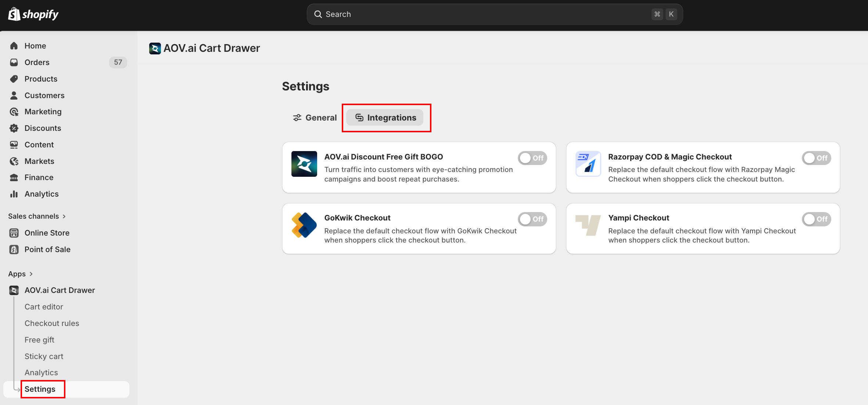Click the Markets globe icon
Viewport: 868px width, 405px height.
[x=14, y=161]
